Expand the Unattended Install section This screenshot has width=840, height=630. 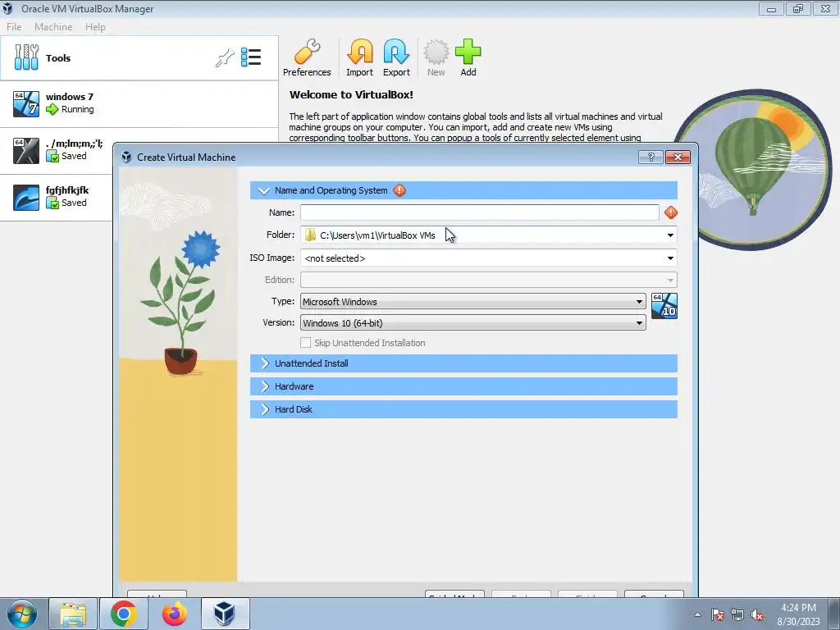tap(264, 363)
